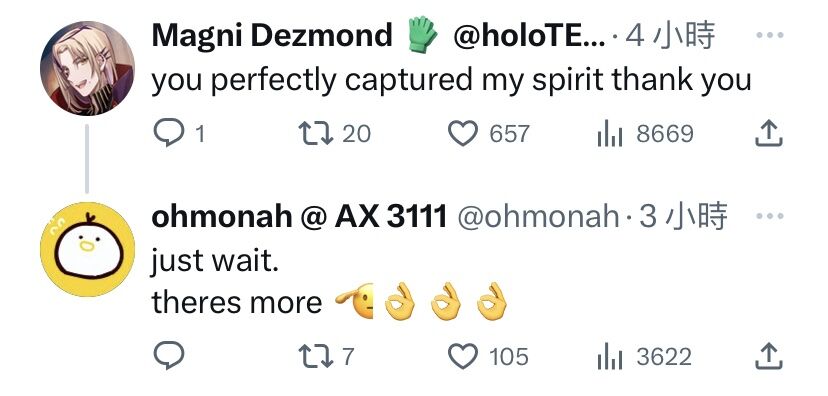Screen dimensions: 828x396
Task: Open Magni Dezmond's profile picture
Action: [87, 68]
